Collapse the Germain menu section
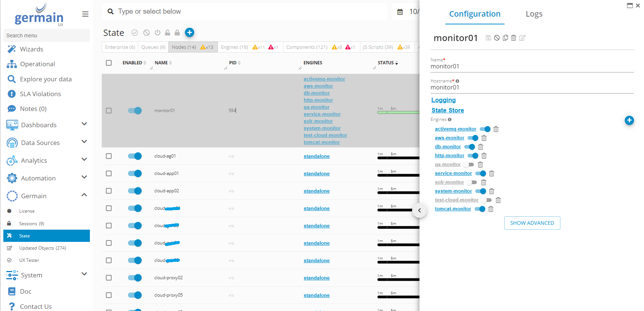 (x=84, y=195)
